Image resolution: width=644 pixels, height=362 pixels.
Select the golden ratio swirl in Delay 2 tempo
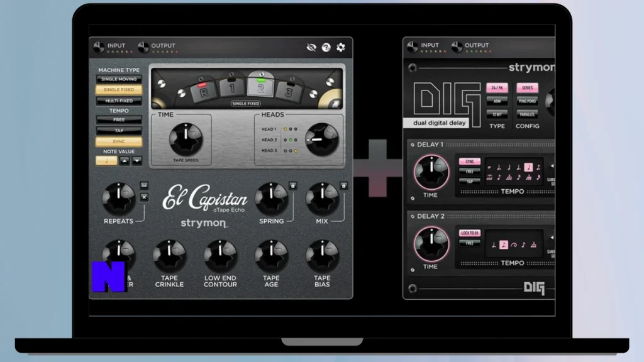tap(513, 245)
